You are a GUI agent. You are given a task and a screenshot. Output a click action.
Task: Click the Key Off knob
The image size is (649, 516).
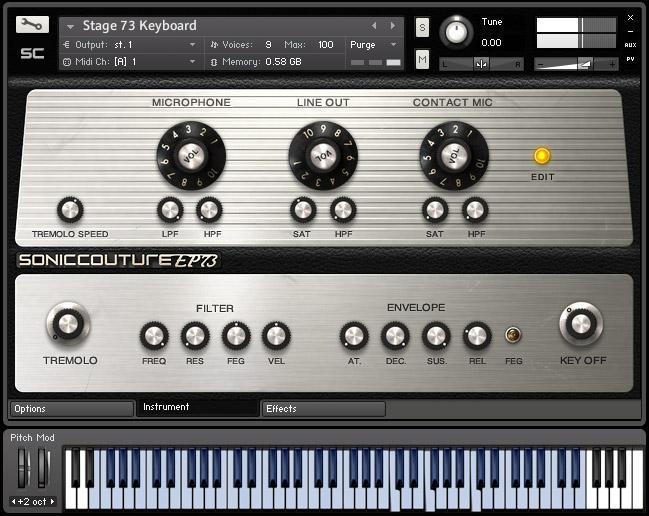point(581,324)
